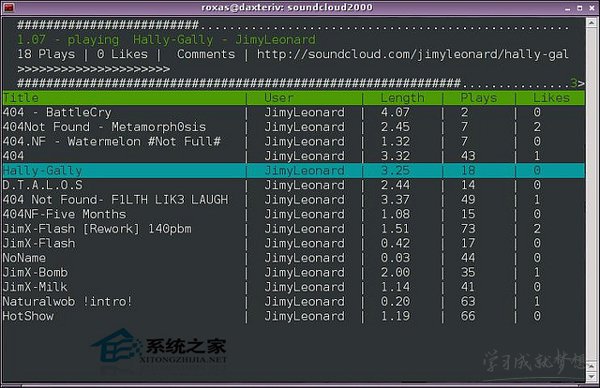Click '0 Likes' in now playing info
This screenshot has width=600, height=388.
tap(122, 54)
